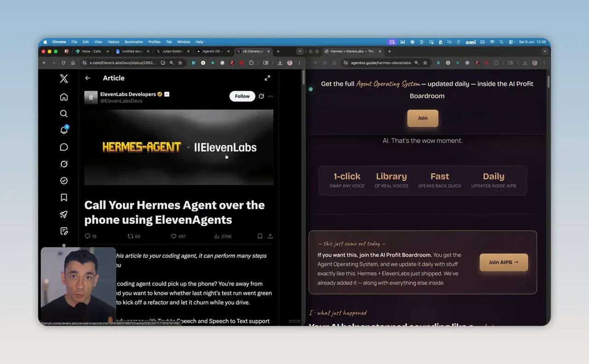Open tab search dropdown in left window

coord(300,51)
